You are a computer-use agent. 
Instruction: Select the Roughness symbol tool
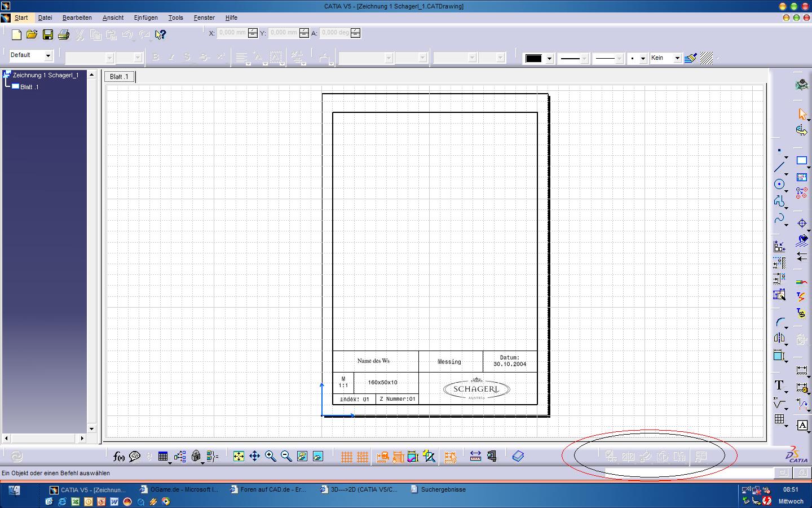[779, 403]
